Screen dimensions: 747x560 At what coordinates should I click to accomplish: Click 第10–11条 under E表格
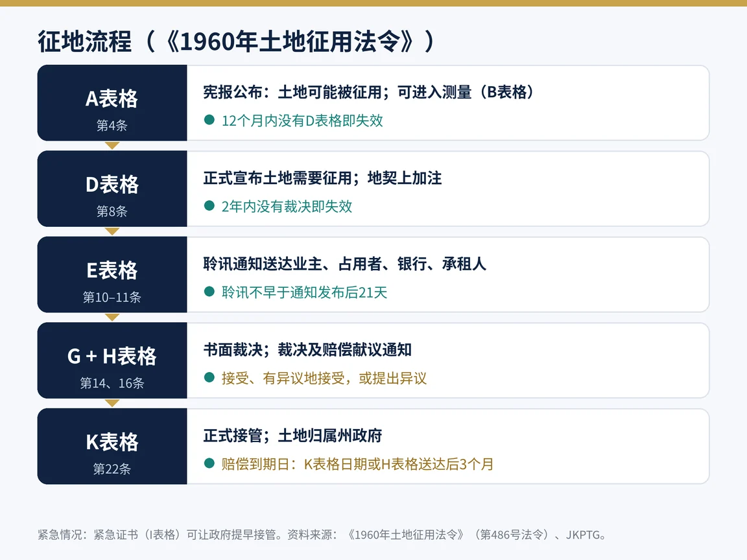point(112,297)
